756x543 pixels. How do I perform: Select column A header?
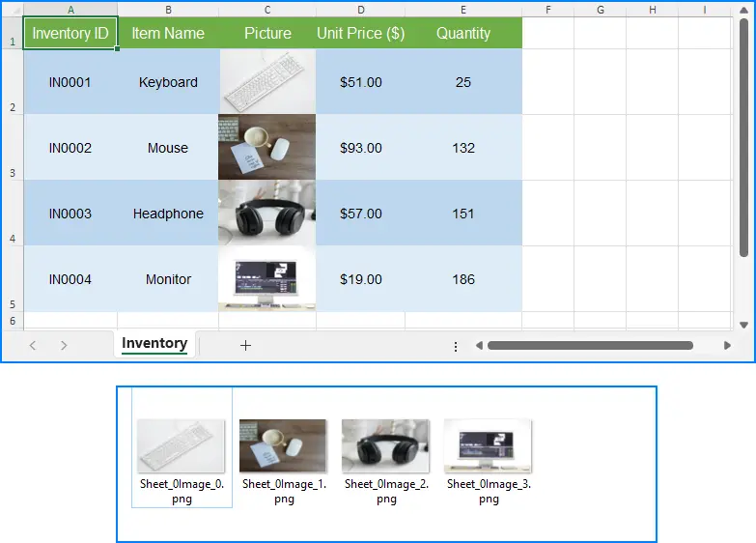click(x=70, y=10)
